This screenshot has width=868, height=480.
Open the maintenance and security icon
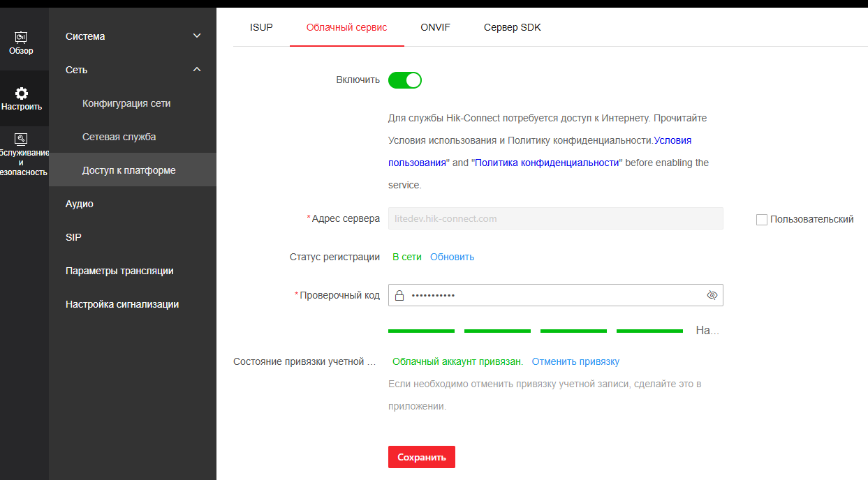point(21,139)
